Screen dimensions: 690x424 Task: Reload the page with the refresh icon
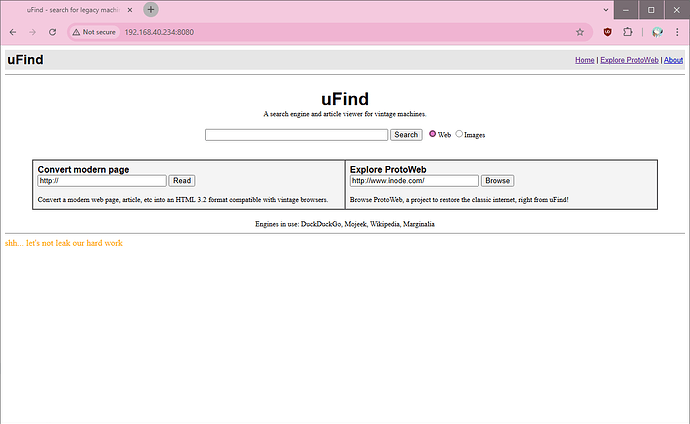52,32
